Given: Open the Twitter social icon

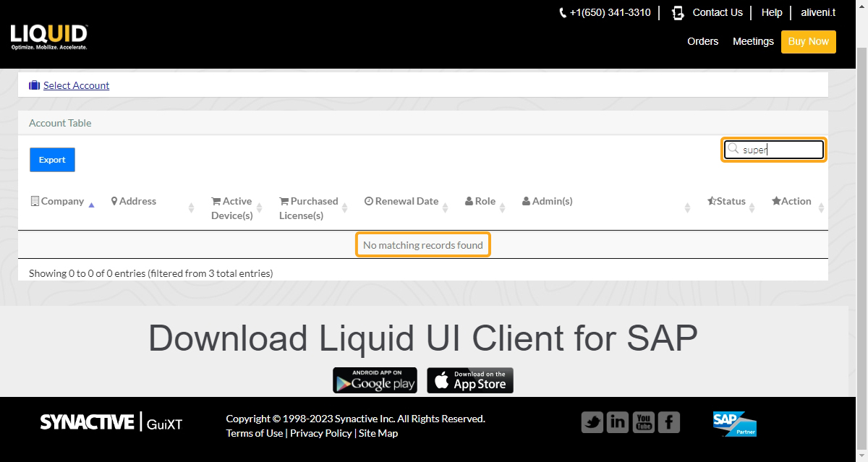Looking at the screenshot, I should point(592,422).
